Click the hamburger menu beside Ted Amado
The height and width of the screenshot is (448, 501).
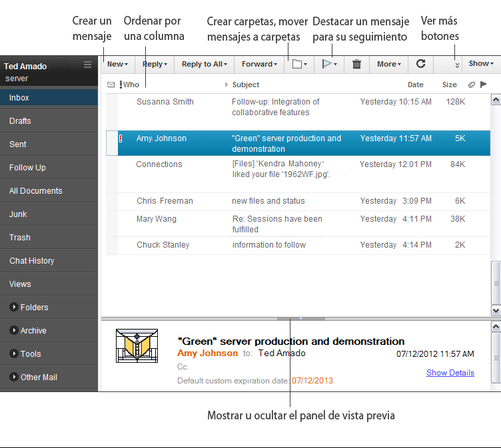87,65
